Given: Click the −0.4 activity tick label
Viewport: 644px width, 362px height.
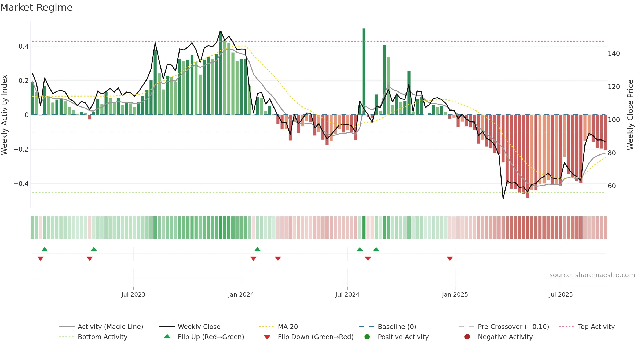Looking at the screenshot, I should tap(21, 184).
